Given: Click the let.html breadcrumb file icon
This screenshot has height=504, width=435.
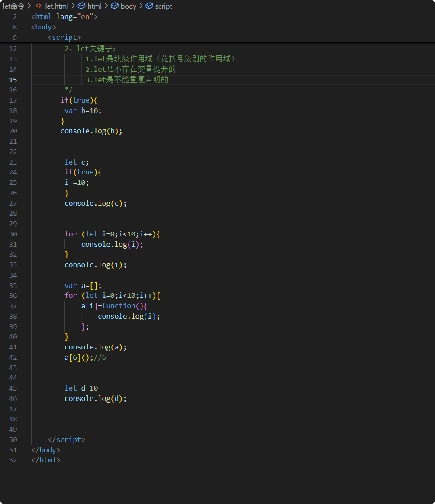Looking at the screenshot, I should 39,6.
